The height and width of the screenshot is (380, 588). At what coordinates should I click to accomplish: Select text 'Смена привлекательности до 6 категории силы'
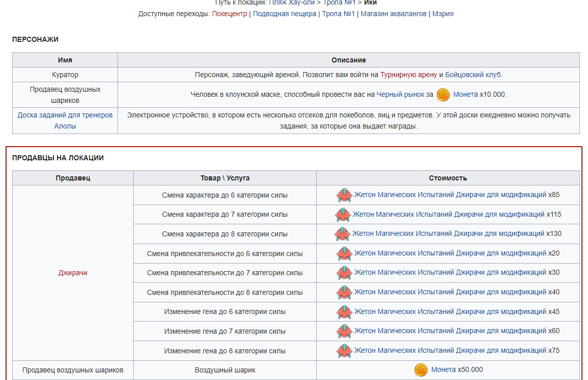[x=224, y=254]
